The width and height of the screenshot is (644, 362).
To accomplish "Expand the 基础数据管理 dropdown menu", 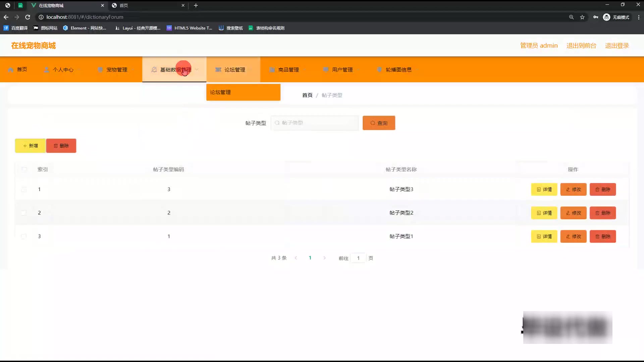I will coord(174,70).
